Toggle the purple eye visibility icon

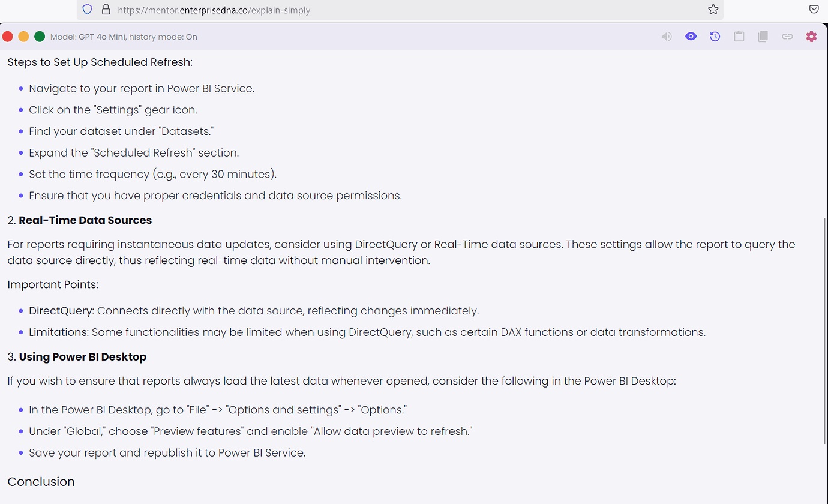tap(691, 36)
